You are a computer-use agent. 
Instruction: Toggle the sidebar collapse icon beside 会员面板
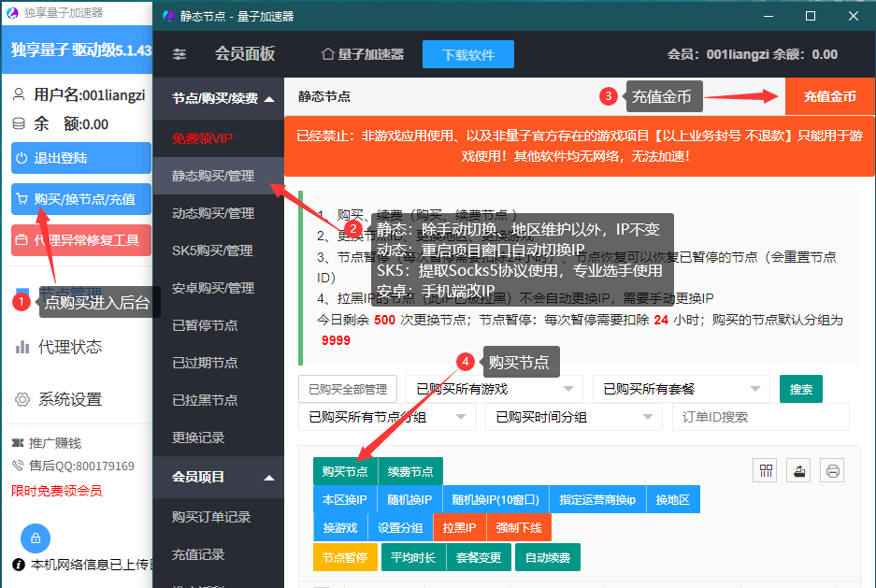180,54
